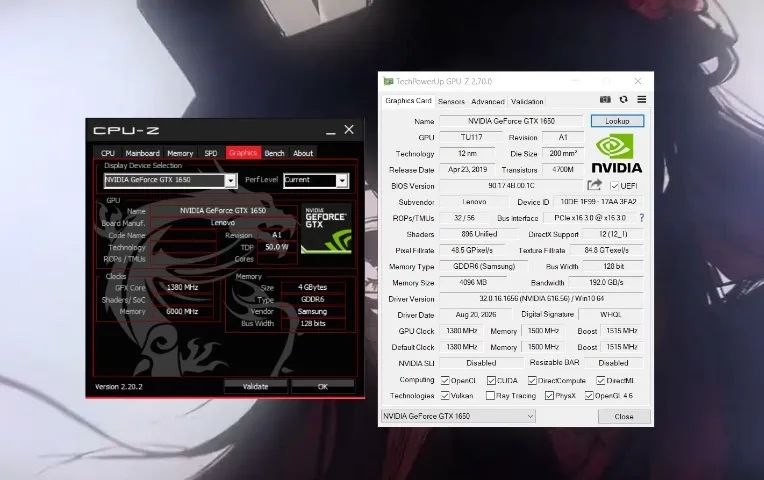Toggle the DirectCompute checkbox
The height and width of the screenshot is (480, 764).
pos(532,380)
